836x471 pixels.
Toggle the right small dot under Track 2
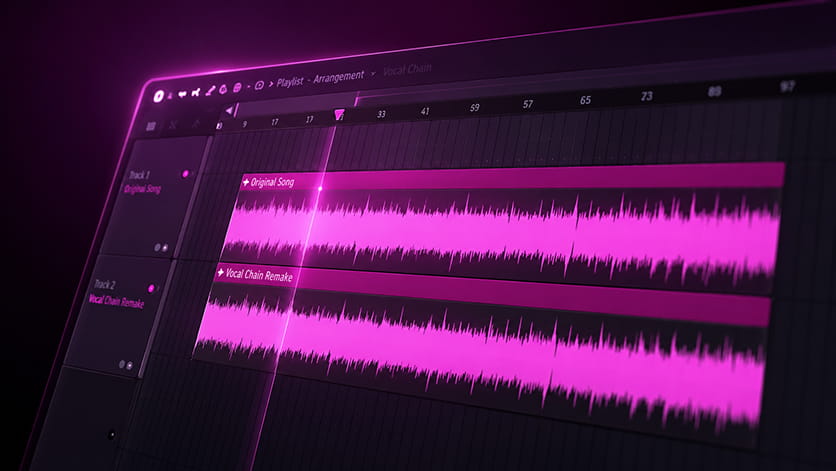(x=130, y=365)
